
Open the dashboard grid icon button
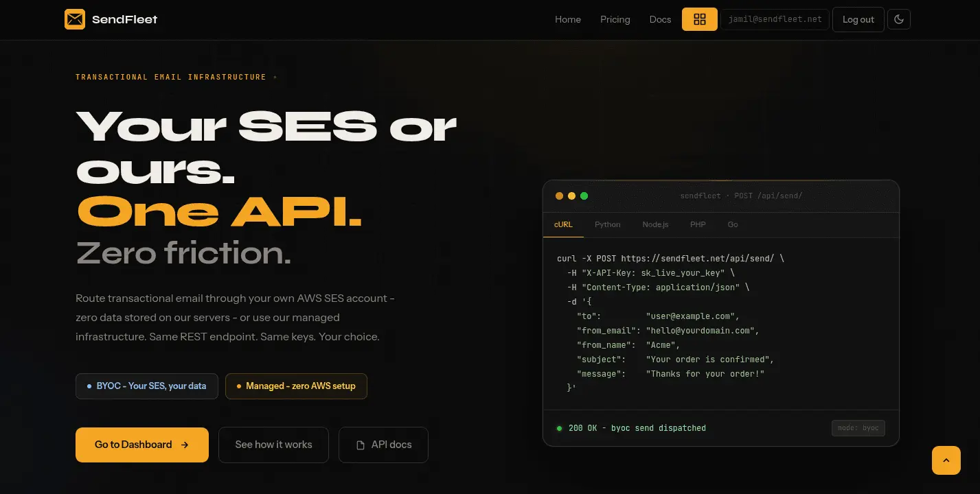700,19
